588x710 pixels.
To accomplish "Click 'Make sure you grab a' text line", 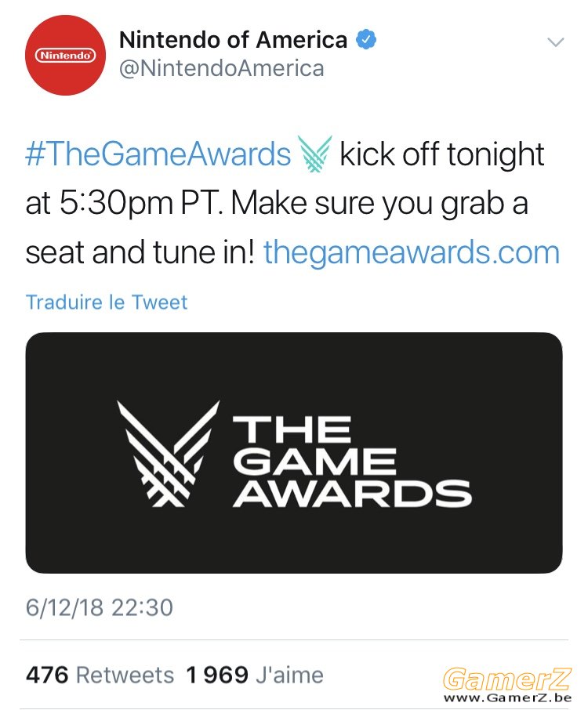I will tap(379, 203).
